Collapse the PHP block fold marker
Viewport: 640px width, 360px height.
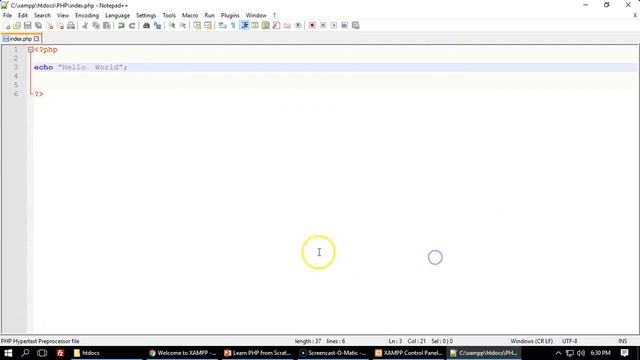pos(31,49)
